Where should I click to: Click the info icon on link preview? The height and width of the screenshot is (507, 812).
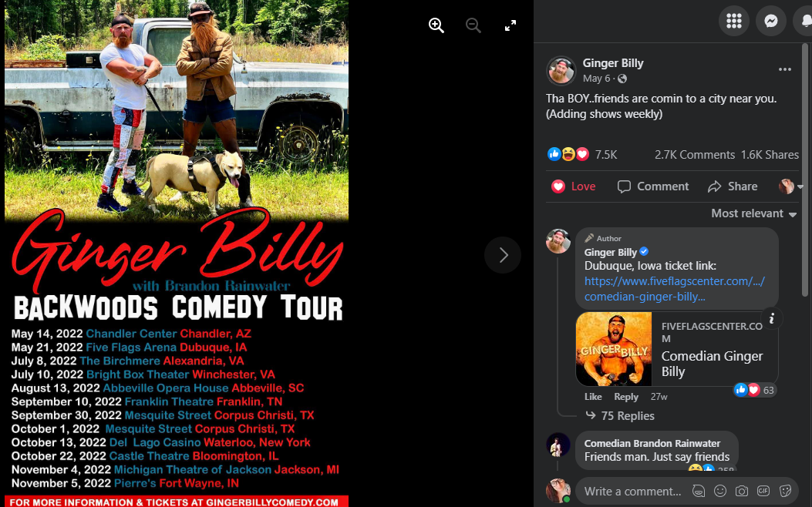(x=772, y=318)
